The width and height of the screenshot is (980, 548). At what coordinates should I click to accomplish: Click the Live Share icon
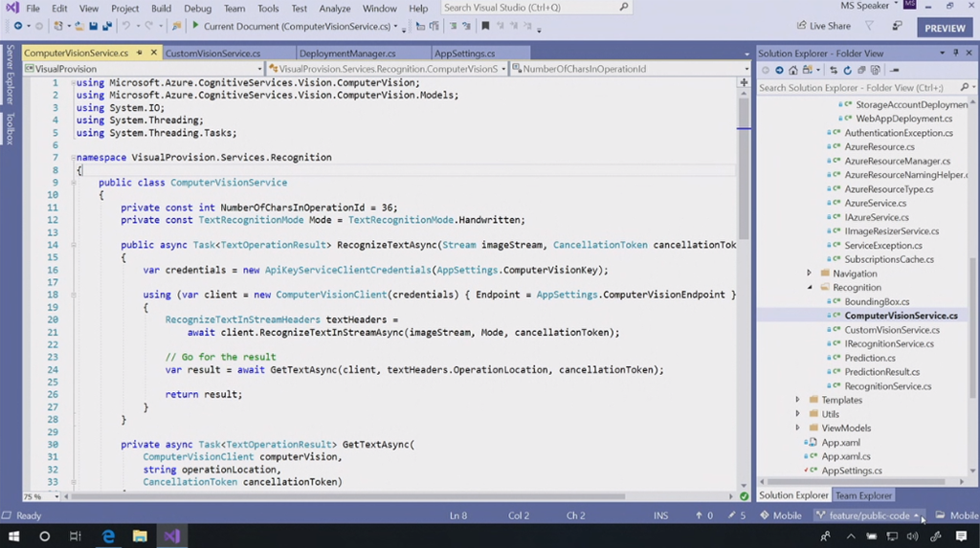[801, 27]
